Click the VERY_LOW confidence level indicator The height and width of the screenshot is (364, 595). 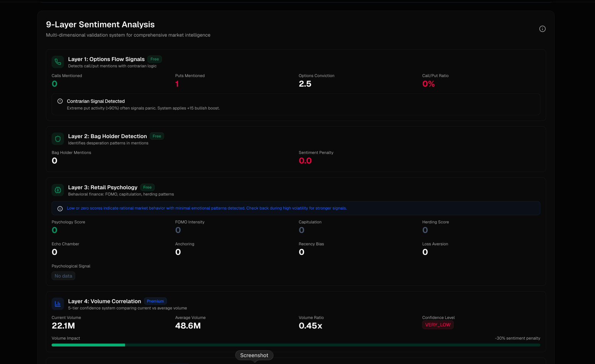438,325
